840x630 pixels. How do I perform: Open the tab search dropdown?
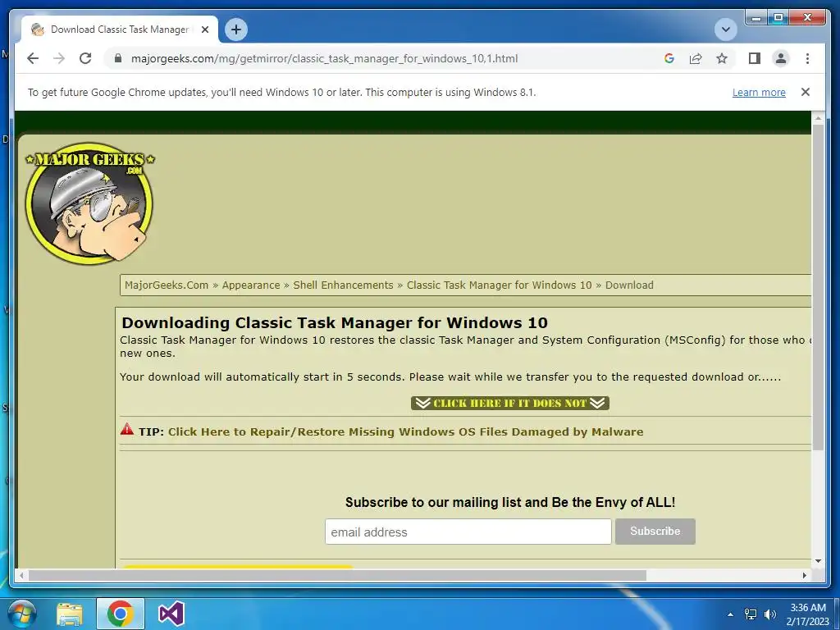click(725, 30)
